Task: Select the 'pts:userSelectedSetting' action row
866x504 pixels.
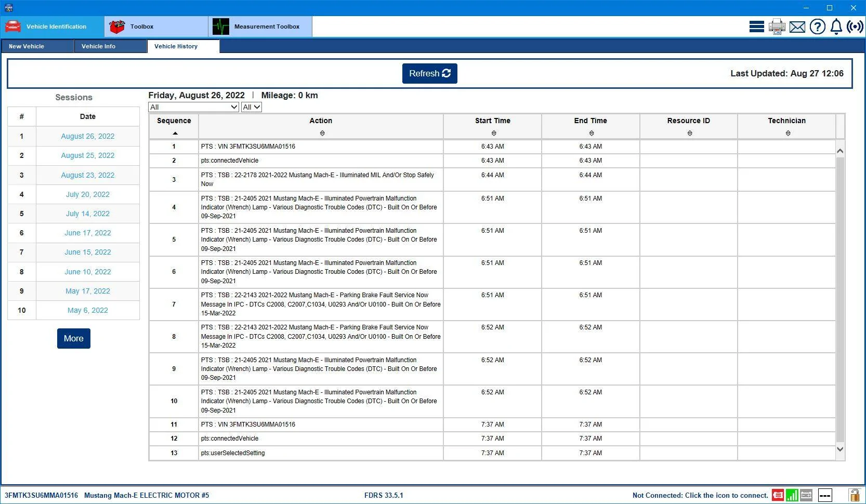Action: (233, 453)
